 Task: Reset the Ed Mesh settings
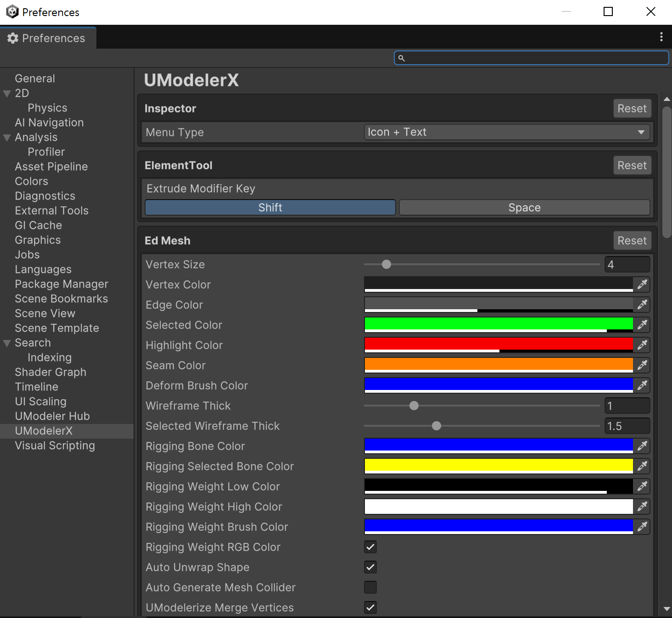[632, 240]
